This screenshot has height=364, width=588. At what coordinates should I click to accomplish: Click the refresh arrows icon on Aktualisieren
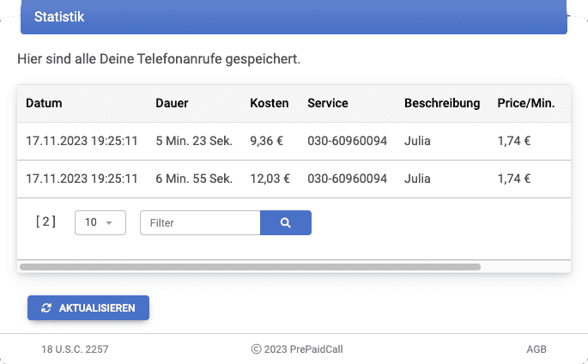click(x=46, y=308)
